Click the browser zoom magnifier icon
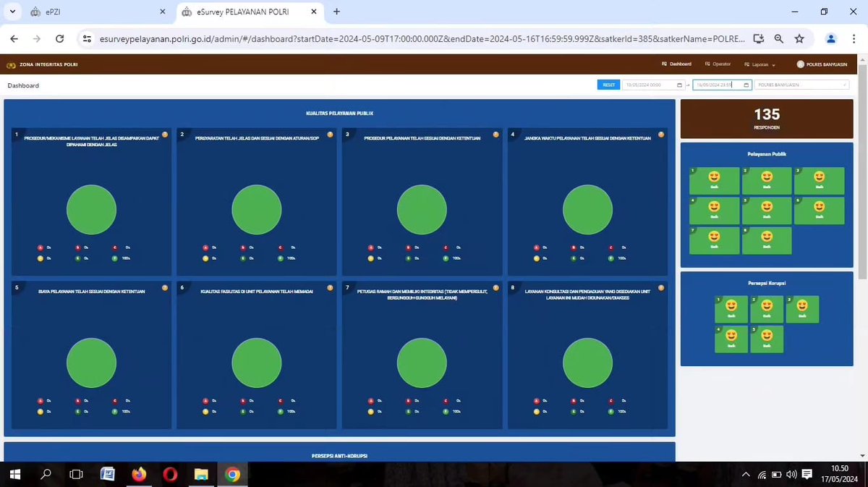The image size is (868, 487). pos(778,38)
